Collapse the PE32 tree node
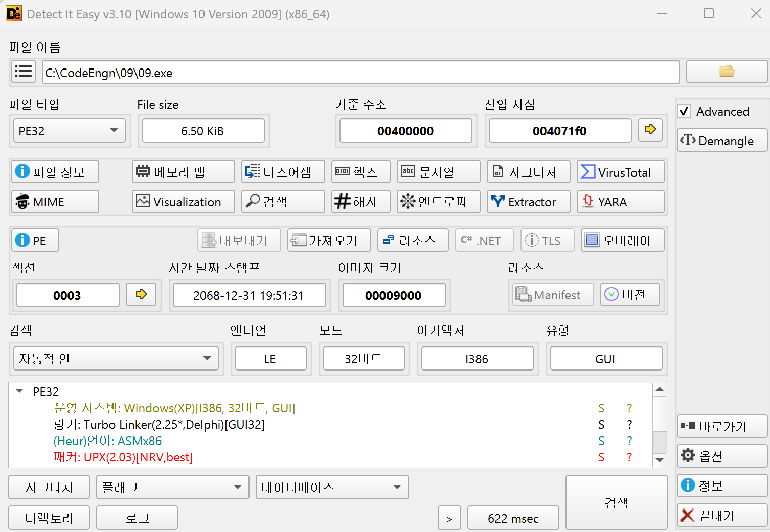Viewport: 770px width, 532px height. (20, 391)
